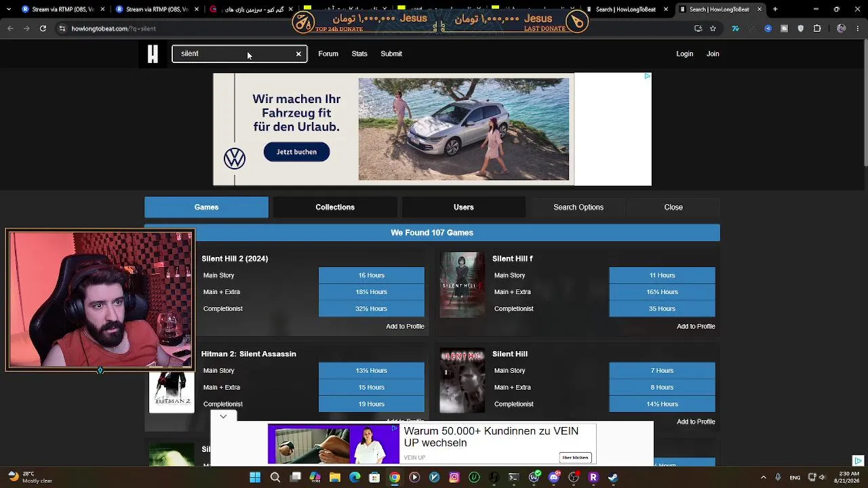Add Silent Hill f to profile
Screen dimensions: 868x488
click(x=696, y=327)
